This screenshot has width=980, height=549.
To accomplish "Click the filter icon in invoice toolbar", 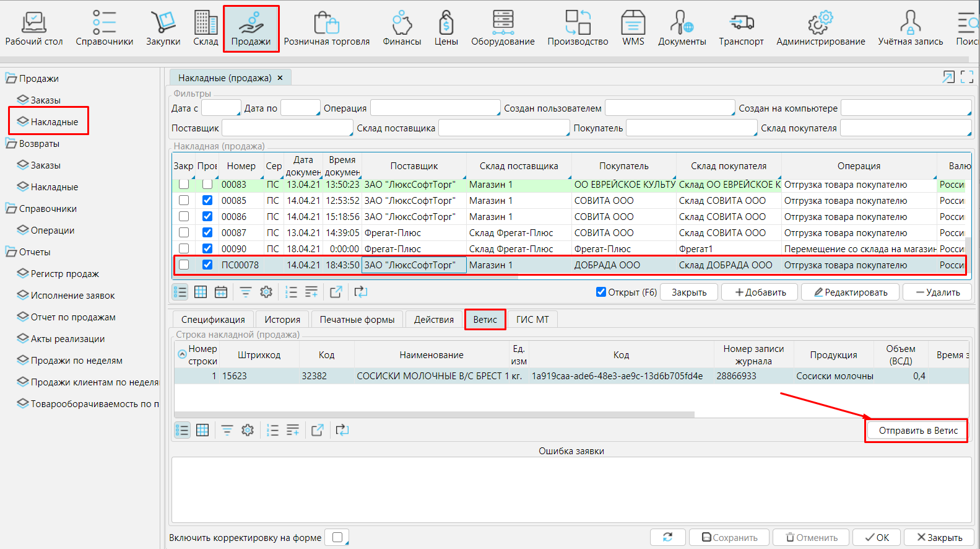I will tap(246, 292).
